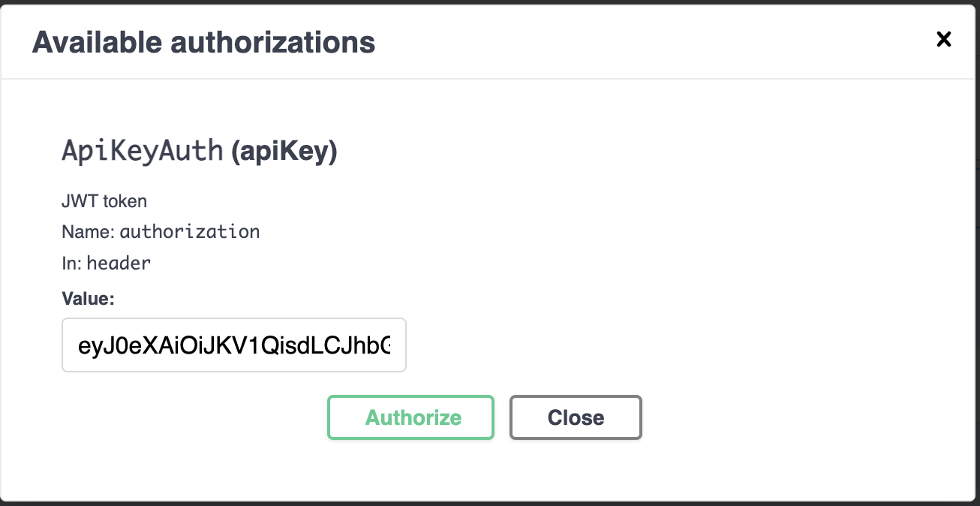This screenshot has width=980, height=506.
Task: Click the "Available authorizations" dialog title
Action: click(x=203, y=42)
